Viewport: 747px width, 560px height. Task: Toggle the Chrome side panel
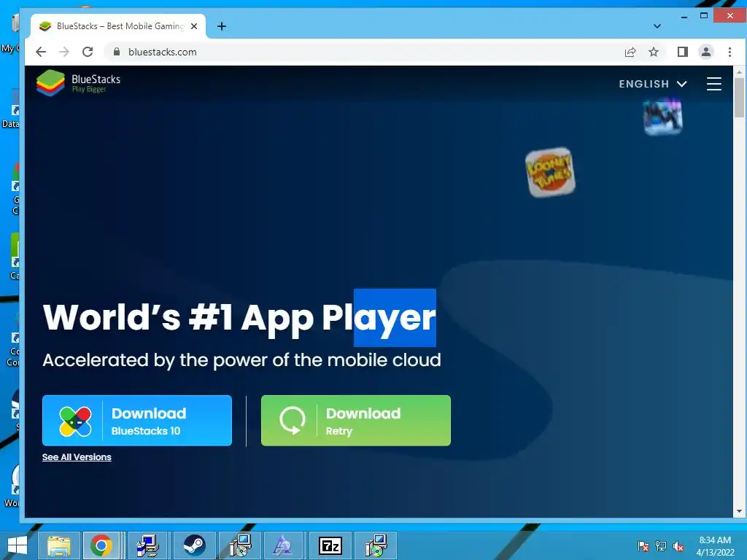click(682, 52)
